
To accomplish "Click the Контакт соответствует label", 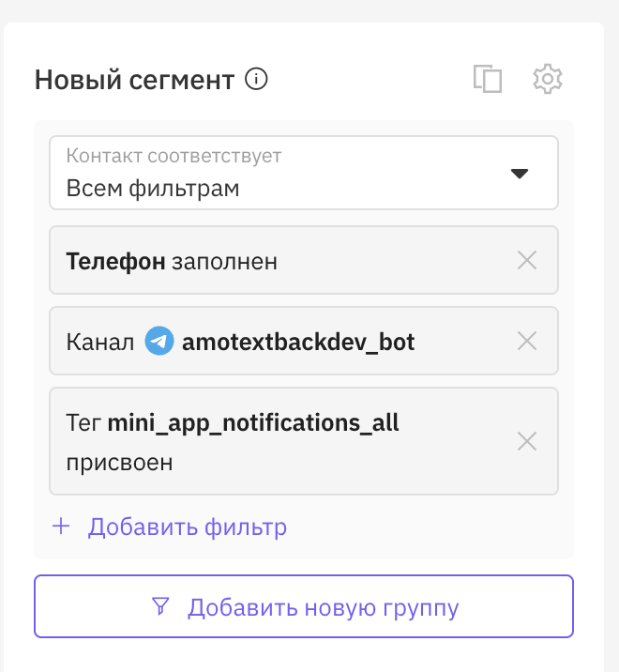I will click(x=174, y=156).
